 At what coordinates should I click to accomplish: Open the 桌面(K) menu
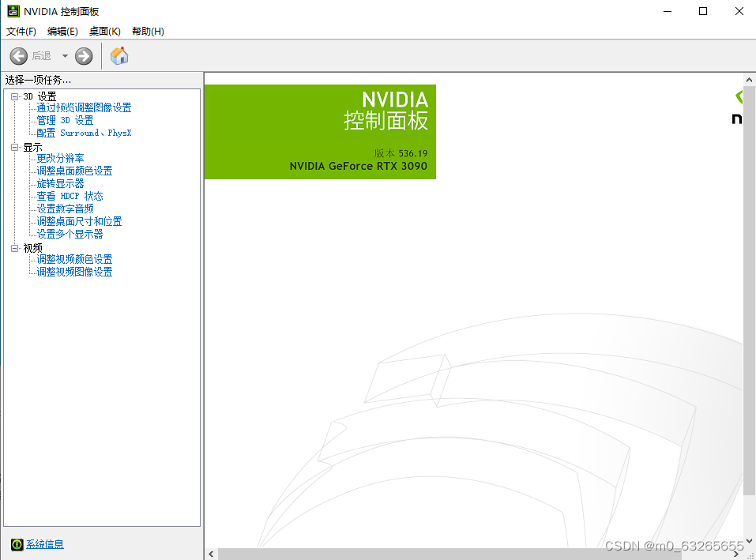click(104, 32)
